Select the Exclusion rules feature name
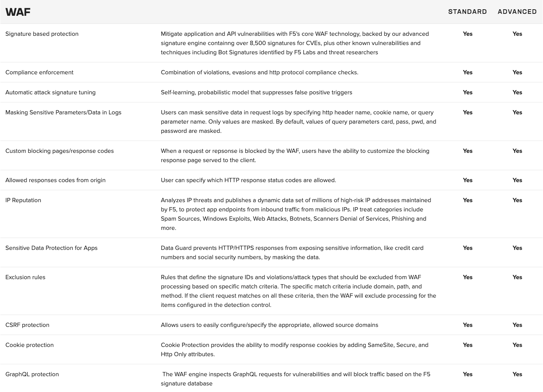The width and height of the screenshot is (543, 392). (x=25, y=277)
